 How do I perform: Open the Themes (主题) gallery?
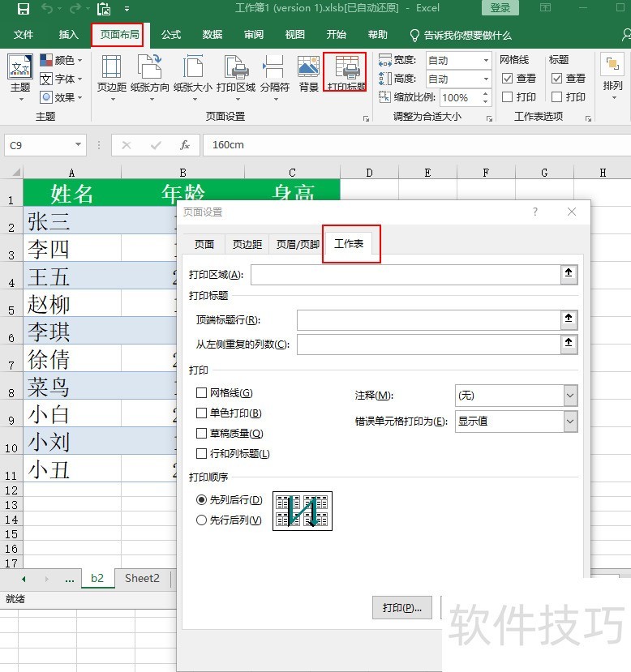(x=20, y=73)
